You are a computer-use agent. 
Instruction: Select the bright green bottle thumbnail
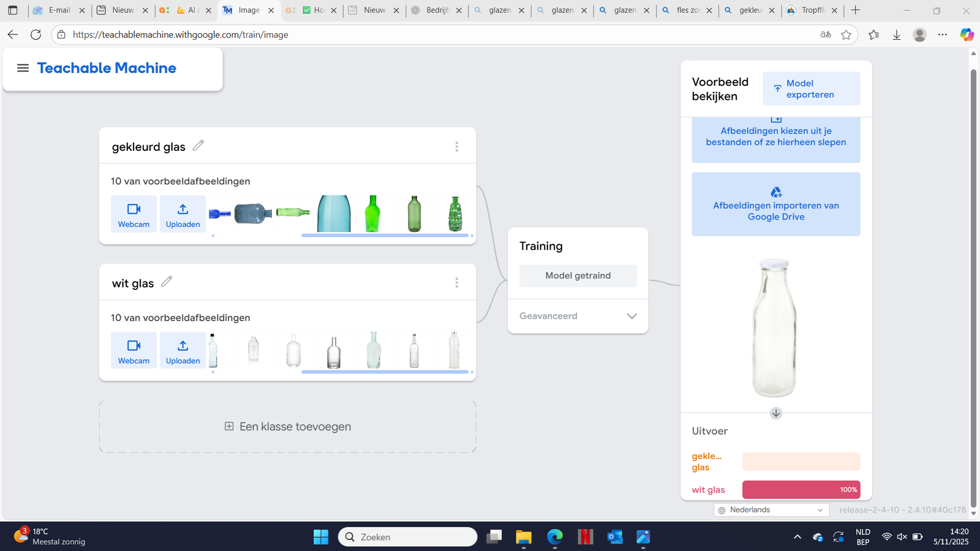point(372,213)
